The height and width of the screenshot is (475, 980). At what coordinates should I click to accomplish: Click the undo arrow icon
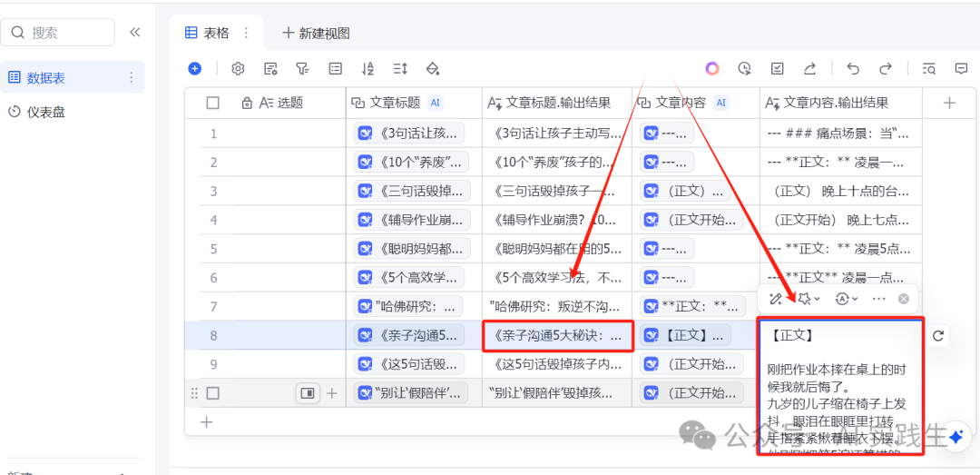click(852, 68)
